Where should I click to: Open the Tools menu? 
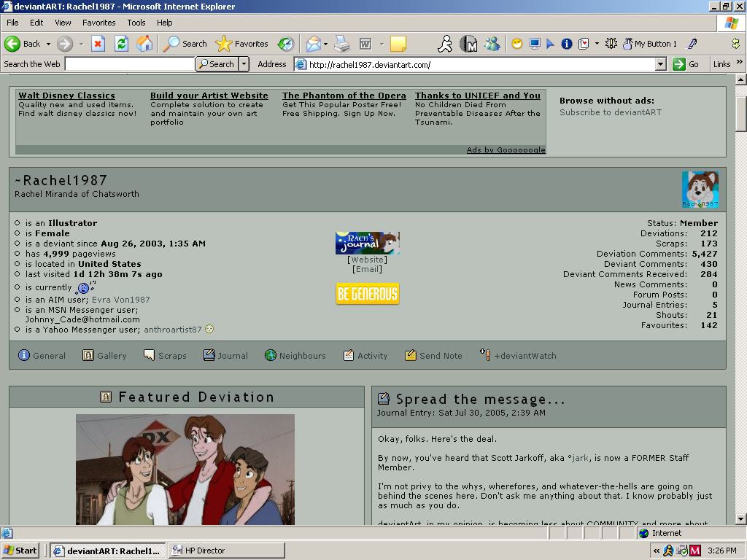coord(136,23)
